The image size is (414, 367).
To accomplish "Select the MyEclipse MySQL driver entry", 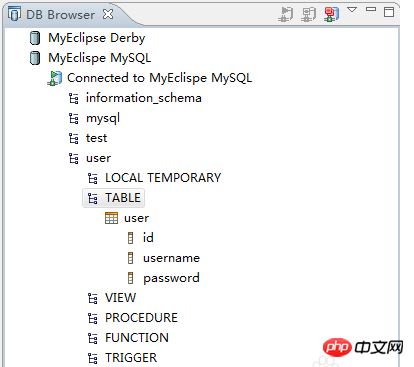I will coord(100,58).
